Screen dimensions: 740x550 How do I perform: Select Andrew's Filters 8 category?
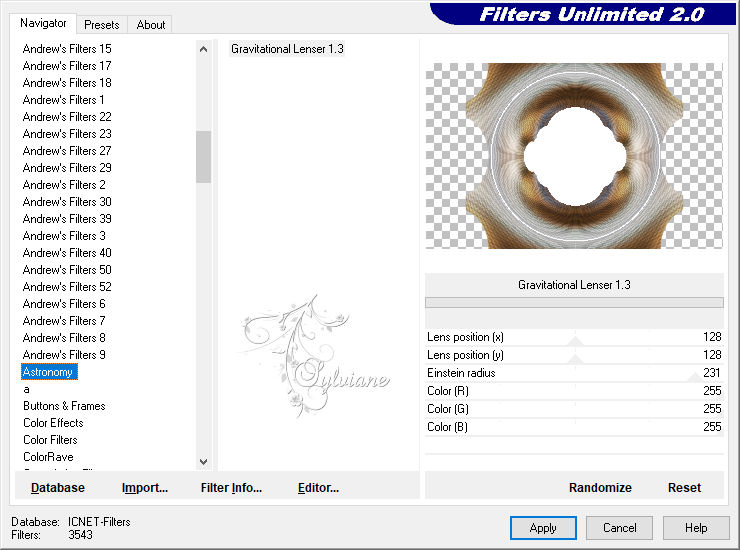(x=64, y=338)
